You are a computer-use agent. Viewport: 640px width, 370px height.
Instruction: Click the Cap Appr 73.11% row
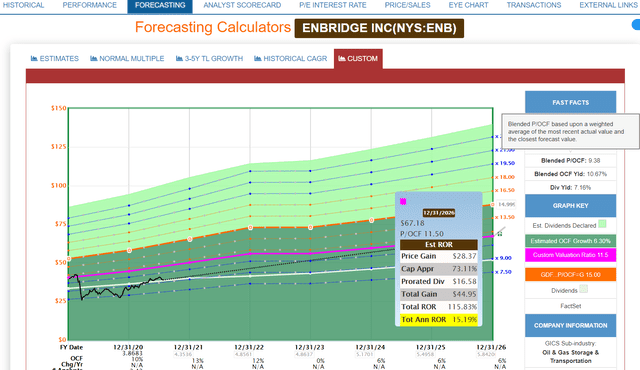click(x=439, y=269)
